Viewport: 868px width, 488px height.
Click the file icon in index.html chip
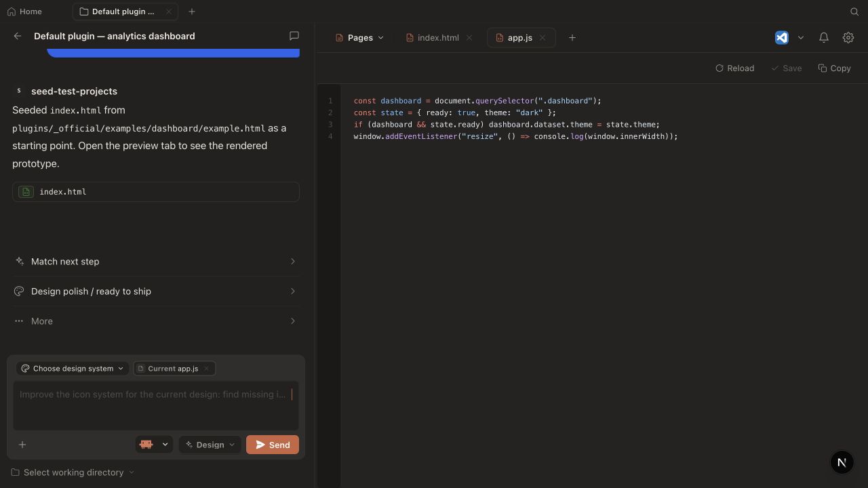[26, 192]
